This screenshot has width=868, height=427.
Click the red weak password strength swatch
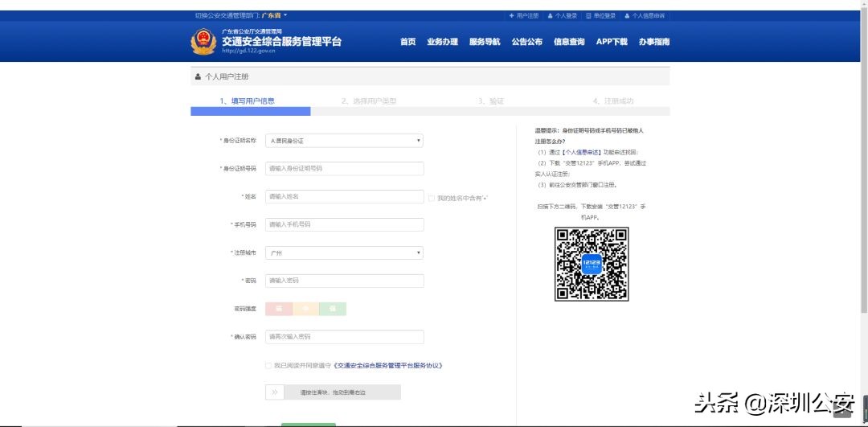[x=278, y=309]
